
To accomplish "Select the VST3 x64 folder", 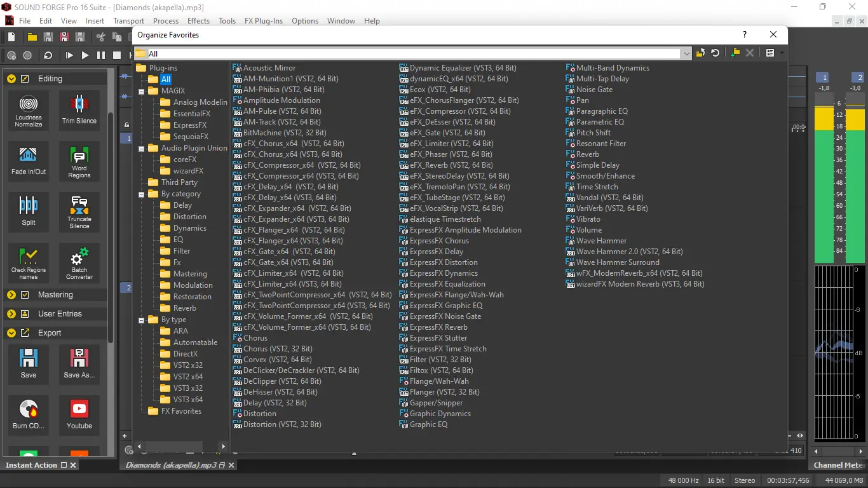I will [182, 400].
